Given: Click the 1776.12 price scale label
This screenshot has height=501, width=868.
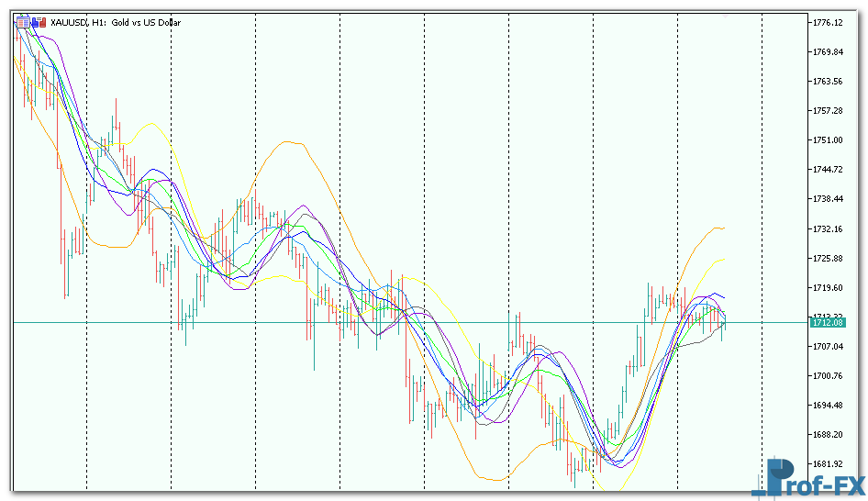Looking at the screenshot, I should 827,22.
